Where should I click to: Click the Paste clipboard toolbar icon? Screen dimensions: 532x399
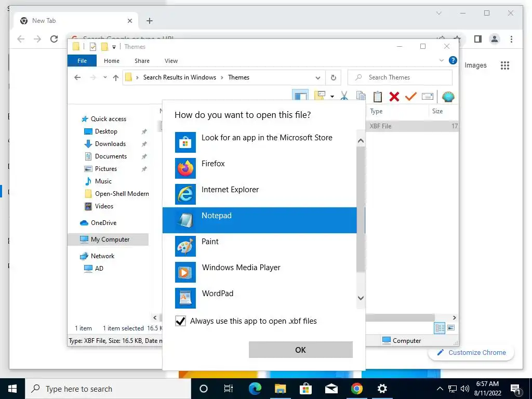pyautogui.click(x=377, y=97)
